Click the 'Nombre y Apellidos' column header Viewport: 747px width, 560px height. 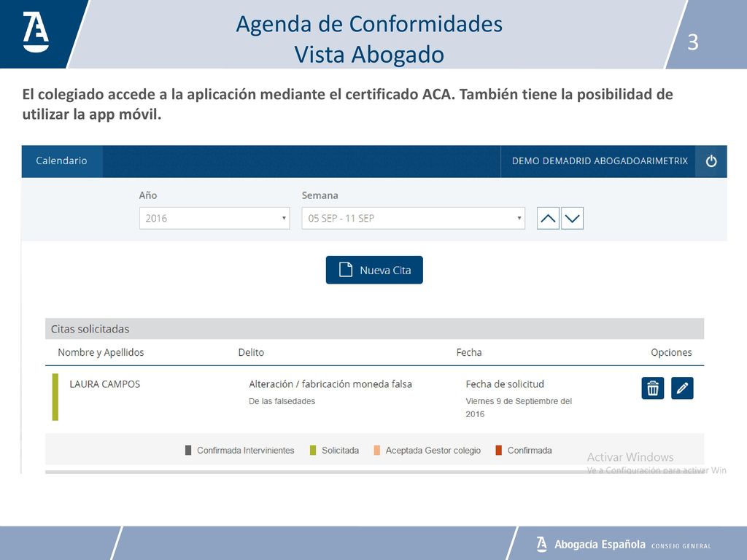pos(101,353)
